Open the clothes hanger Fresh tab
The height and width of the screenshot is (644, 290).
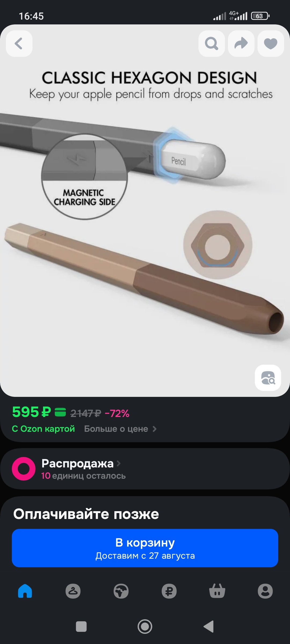tap(73, 591)
